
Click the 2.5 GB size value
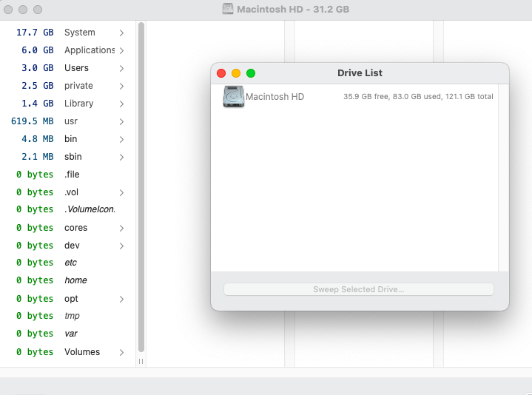point(38,86)
